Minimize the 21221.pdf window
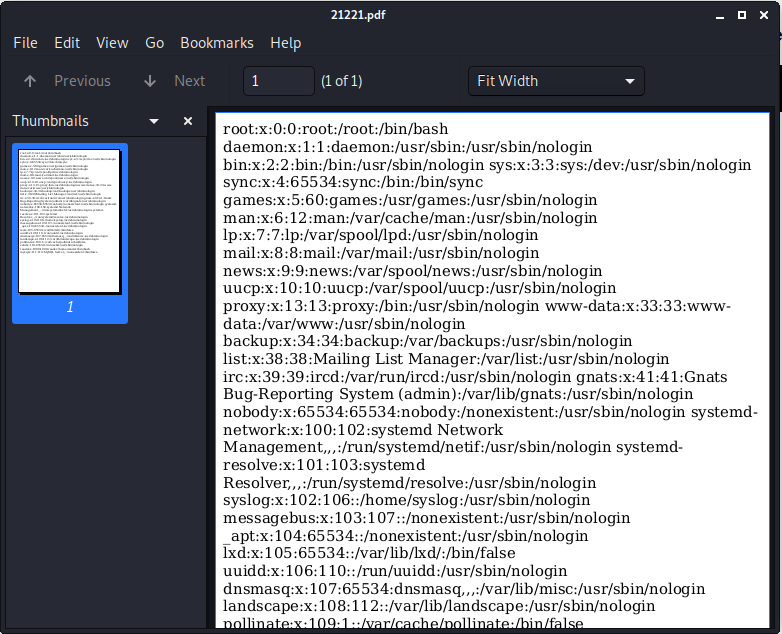This screenshot has width=782, height=634. pyautogui.click(x=717, y=15)
